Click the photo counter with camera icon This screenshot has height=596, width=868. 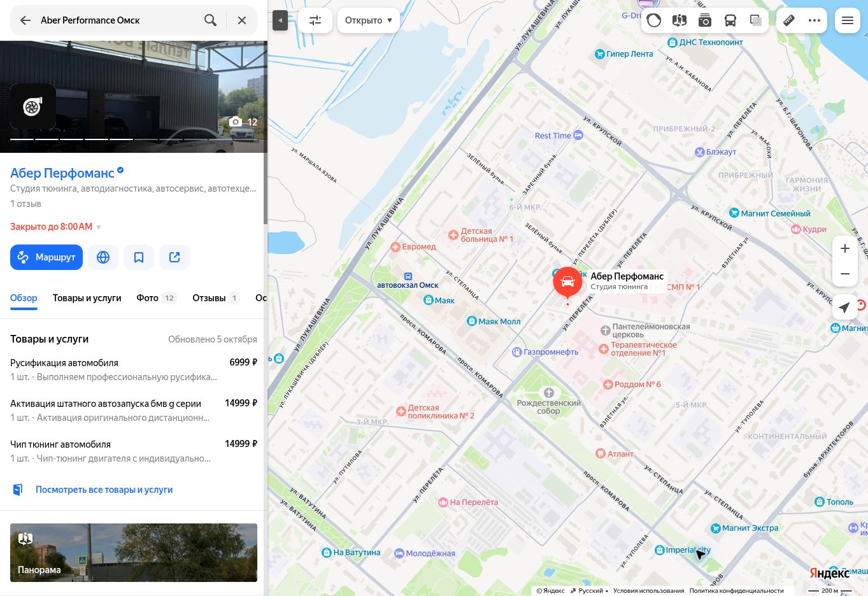point(243,122)
